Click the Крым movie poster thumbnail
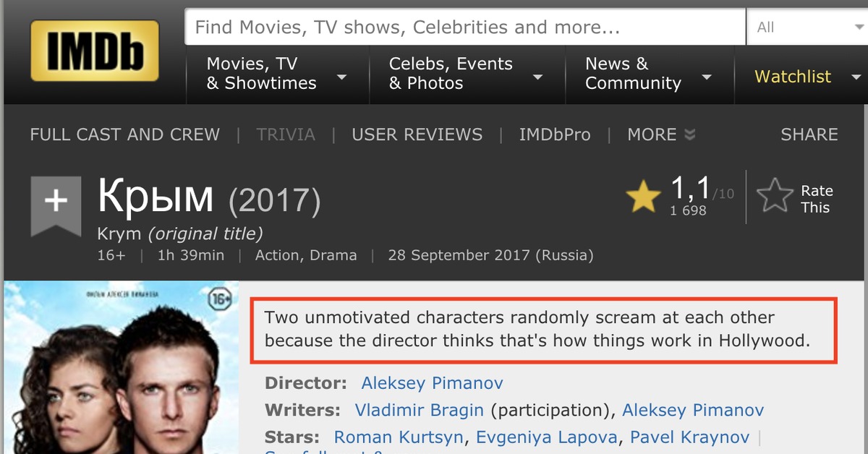The width and height of the screenshot is (868, 454). [x=121, y=369]
